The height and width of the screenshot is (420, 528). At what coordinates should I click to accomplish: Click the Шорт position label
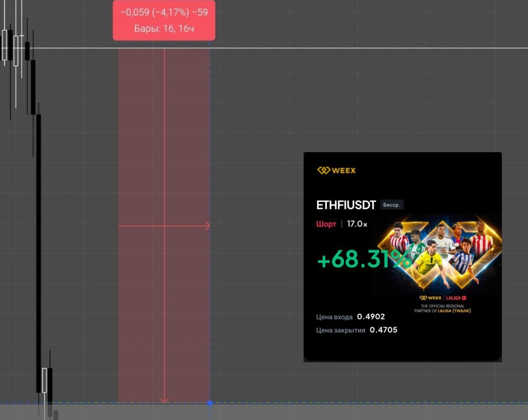326,224
